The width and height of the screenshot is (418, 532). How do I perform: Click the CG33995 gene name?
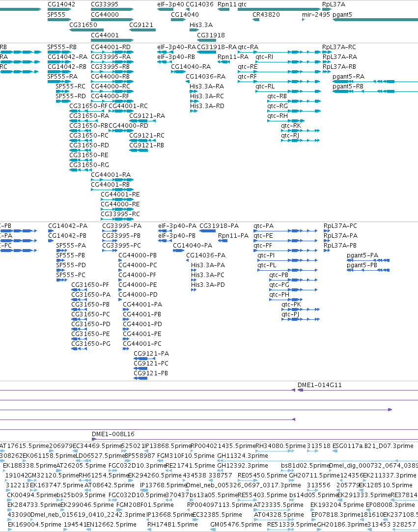105,4
